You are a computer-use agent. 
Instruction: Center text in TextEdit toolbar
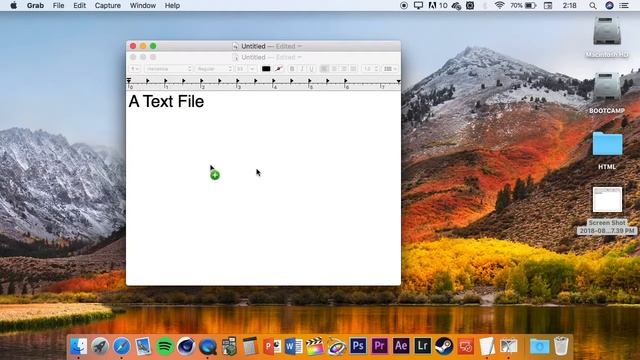click(x=334, y=69)
